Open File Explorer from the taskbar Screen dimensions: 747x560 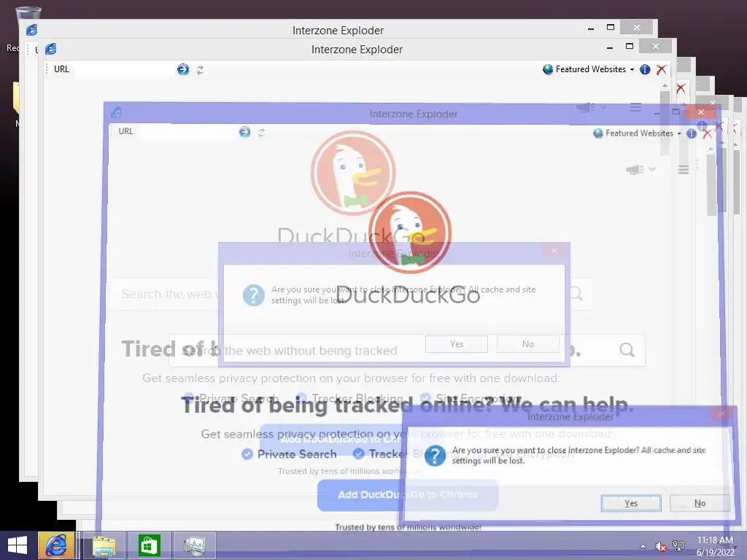104,545
